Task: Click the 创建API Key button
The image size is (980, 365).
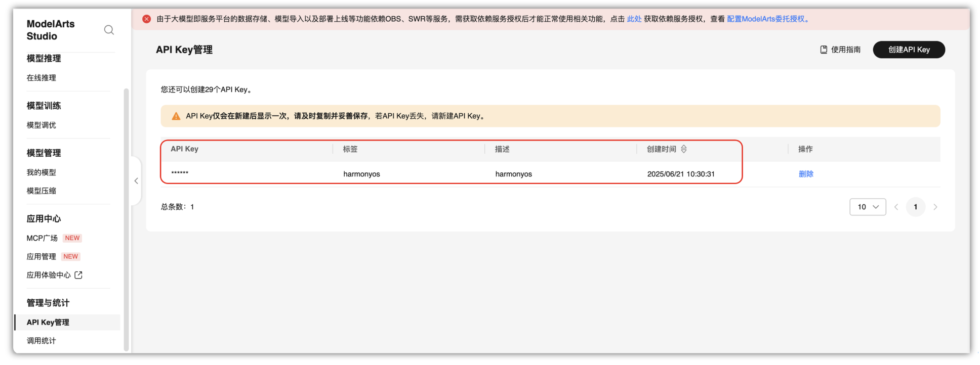Action: [909, 50]
